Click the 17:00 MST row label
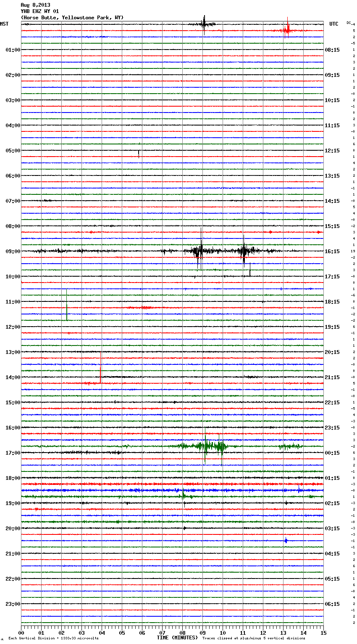The image size is (357, 644). pyautogui.click(x=13, y=453)
